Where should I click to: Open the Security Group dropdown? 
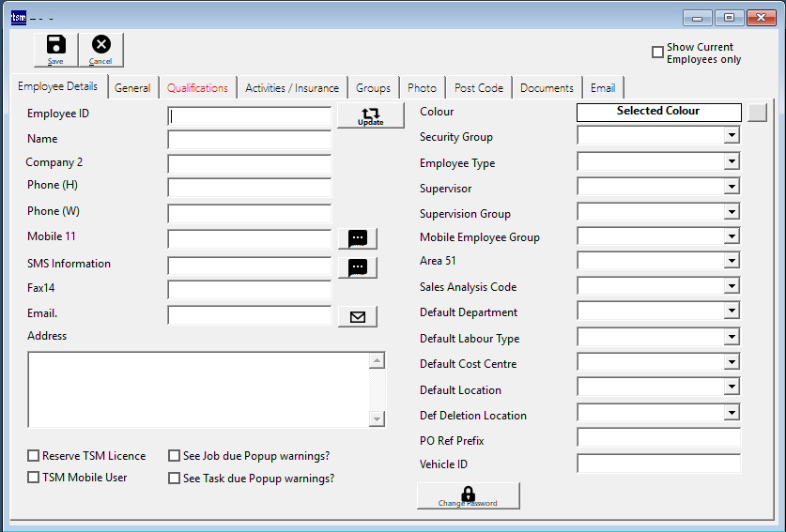tap(732, 136)
